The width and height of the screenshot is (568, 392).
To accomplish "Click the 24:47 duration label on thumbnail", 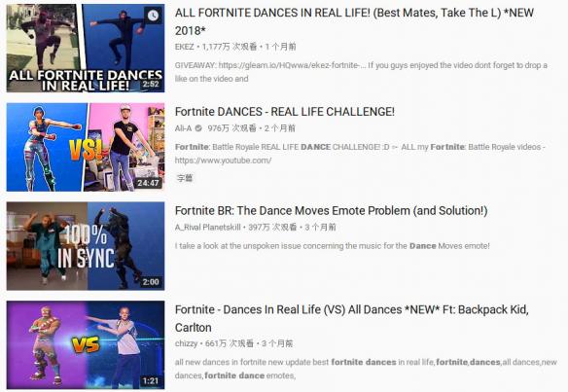I will click(148, 183).
